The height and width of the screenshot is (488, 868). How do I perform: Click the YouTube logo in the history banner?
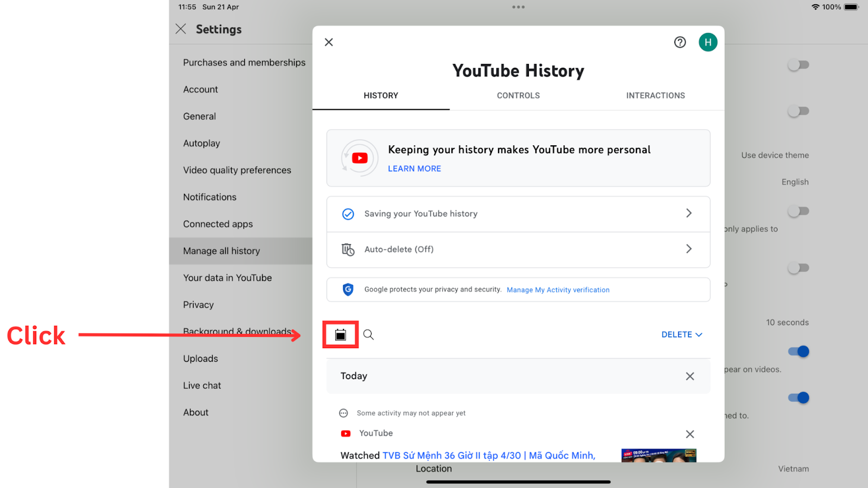[359, 158]
